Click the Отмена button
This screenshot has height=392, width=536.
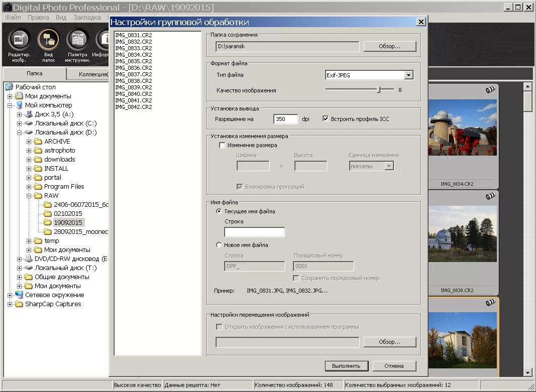tap(394, 366)
